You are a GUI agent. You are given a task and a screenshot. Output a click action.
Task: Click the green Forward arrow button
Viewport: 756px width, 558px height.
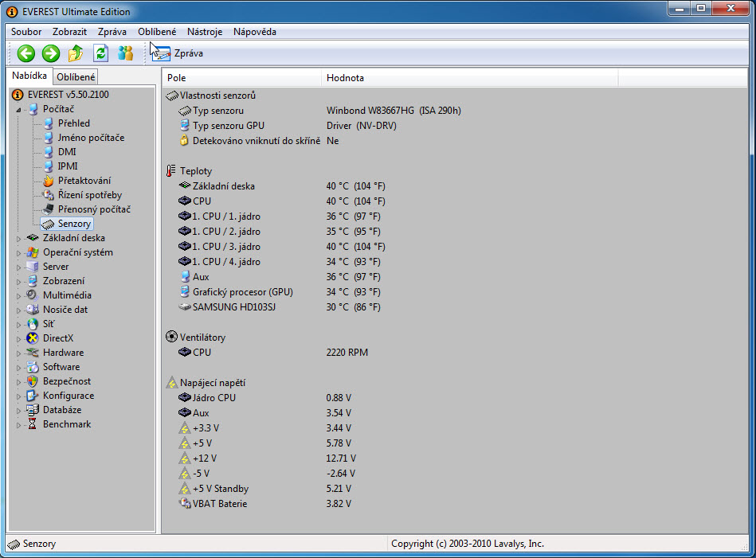point(51,53)
